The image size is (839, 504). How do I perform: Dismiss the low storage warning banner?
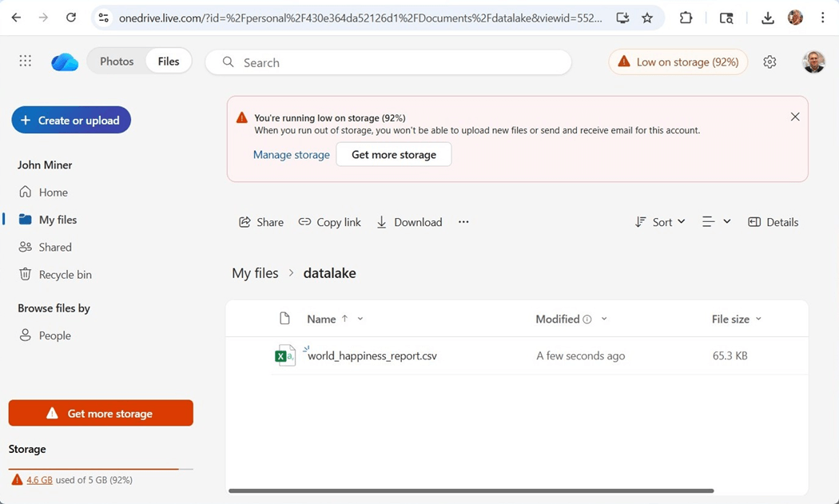pos(795,117)
